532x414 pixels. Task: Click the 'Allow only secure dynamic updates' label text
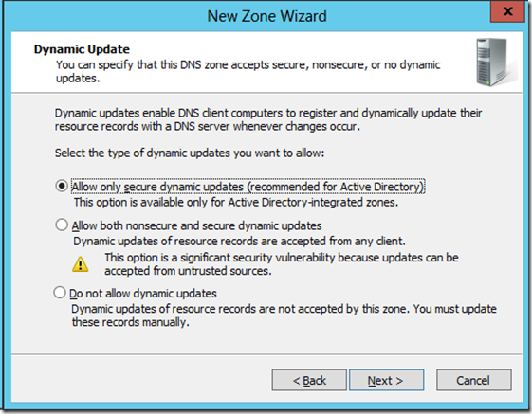point(248,187)
